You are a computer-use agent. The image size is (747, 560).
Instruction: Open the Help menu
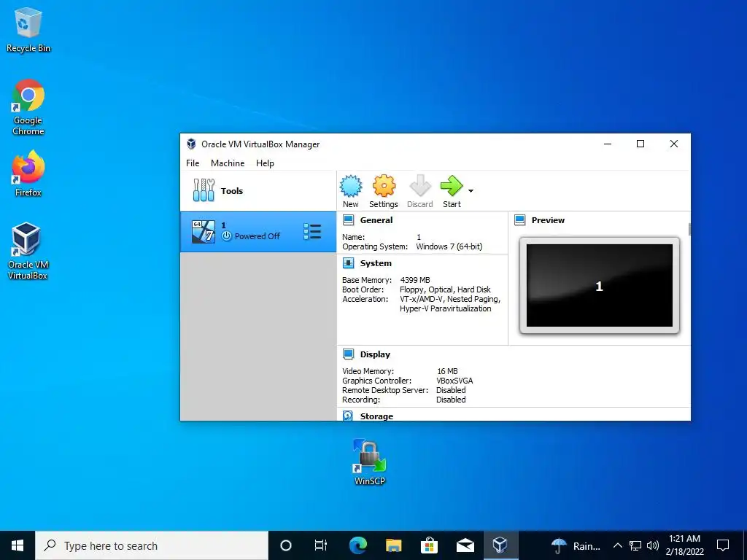265,163
